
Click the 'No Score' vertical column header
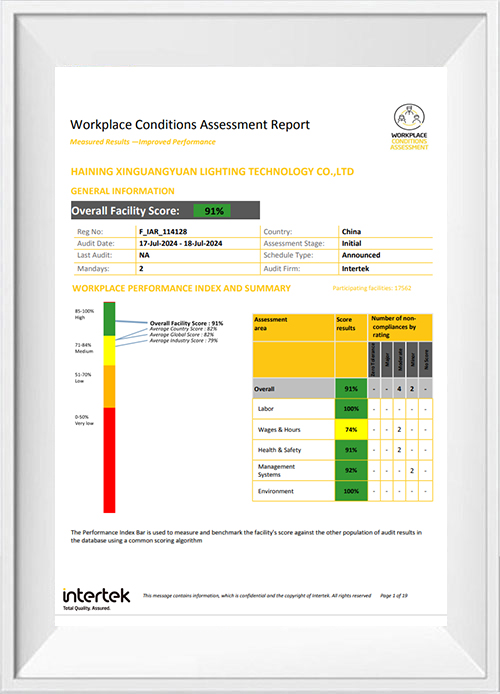pyautogui.click(x=426, y=359)
